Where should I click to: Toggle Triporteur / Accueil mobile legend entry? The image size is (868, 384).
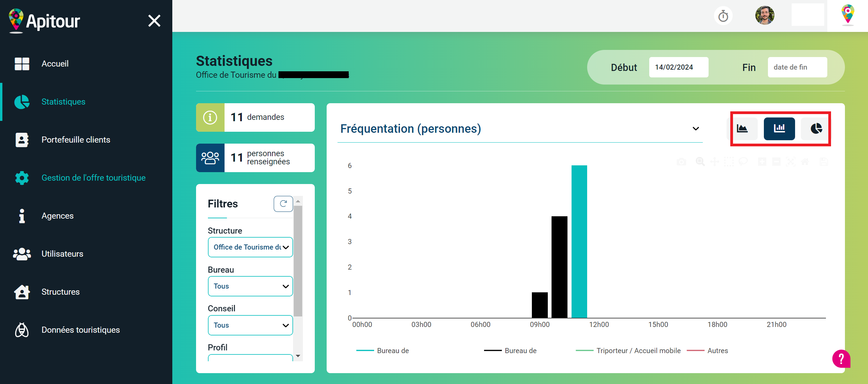[638, 350]
